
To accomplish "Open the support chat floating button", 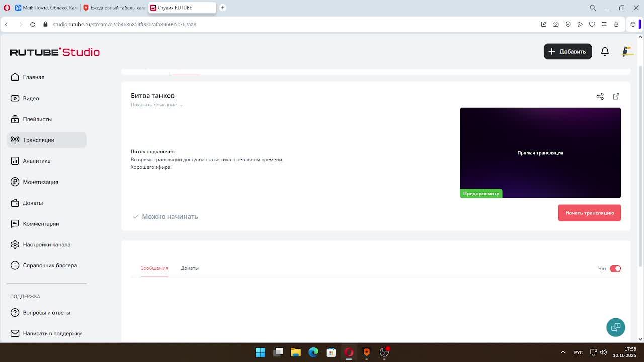I will pyautogui.click(x=615, y=327).
